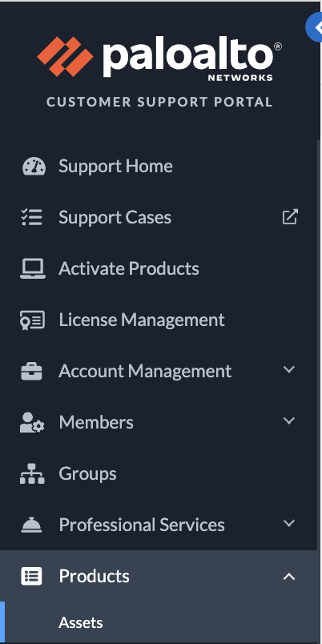Collapse the Products section chevron
This screenshot has width=322, height=644.
pos(289,577)
